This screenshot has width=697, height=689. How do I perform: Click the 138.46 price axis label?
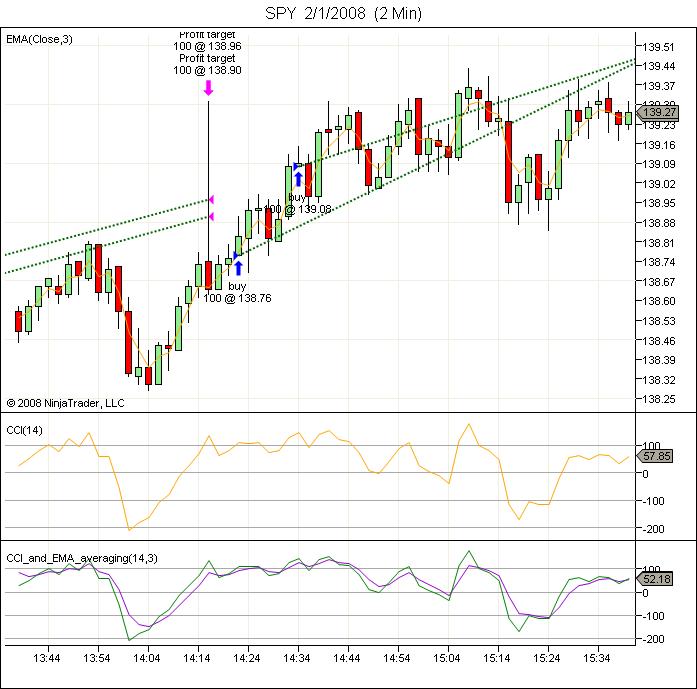click(658, 341)
